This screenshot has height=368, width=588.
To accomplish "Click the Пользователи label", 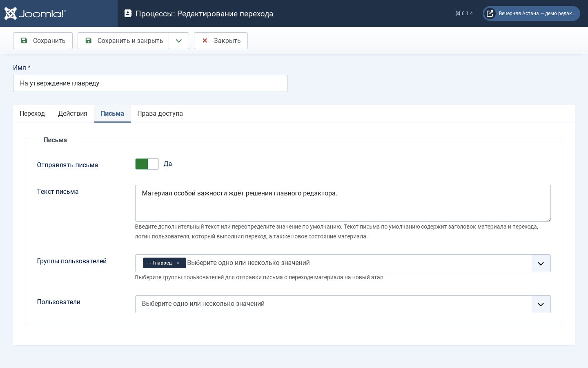I will point(58,302).
